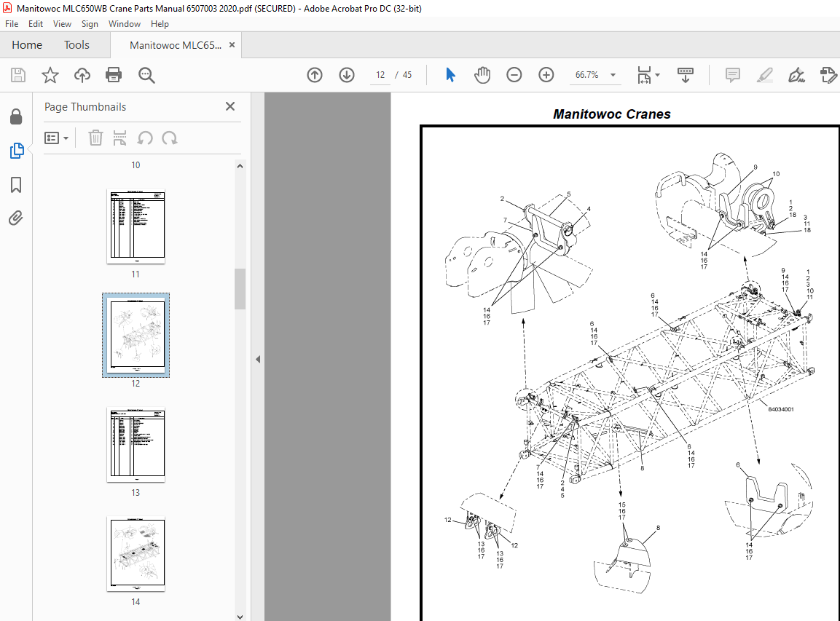
Task: Open the View menu
Action: point(62,24)
